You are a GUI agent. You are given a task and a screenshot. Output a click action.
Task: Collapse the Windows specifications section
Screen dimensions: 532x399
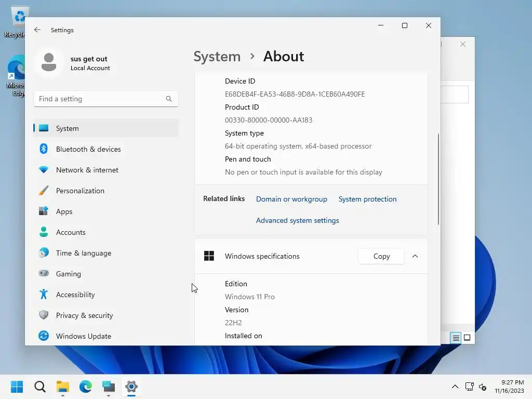coord(415,256)
